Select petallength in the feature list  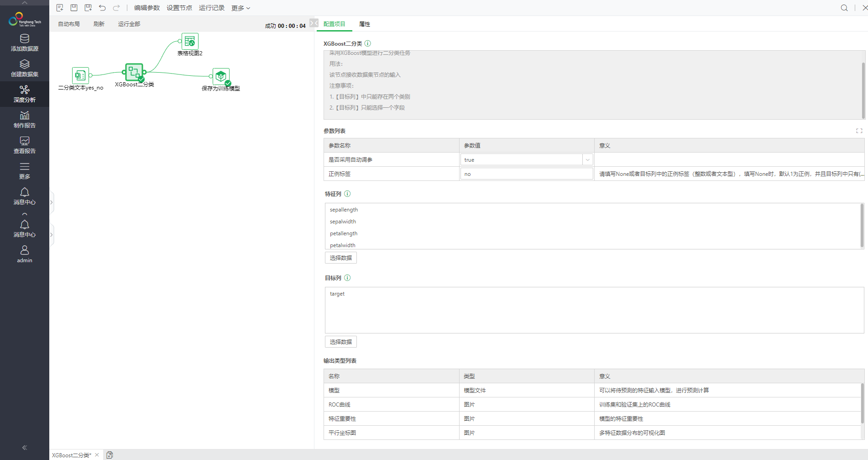[x=344, y=233]
